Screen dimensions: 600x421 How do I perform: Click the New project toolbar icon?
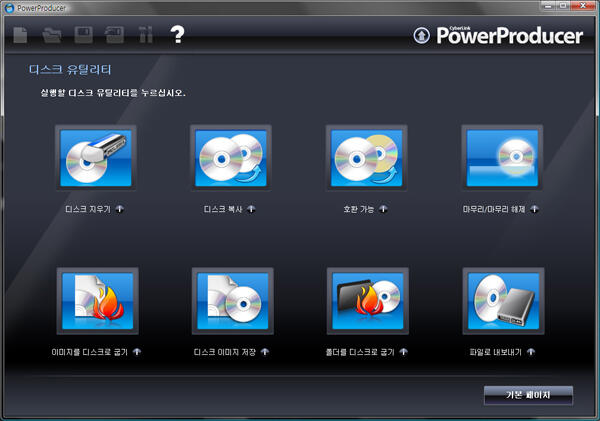20,35
